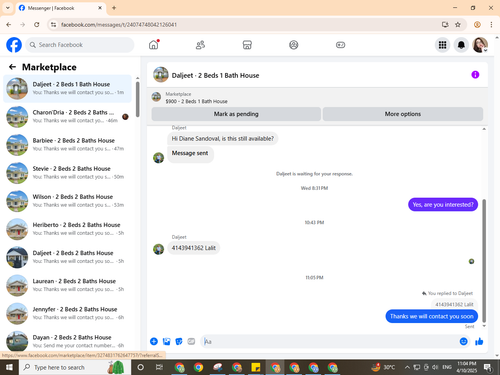Open the Windows Start menu
Screen dimensions: 500x375
click(x=9, y=367)
